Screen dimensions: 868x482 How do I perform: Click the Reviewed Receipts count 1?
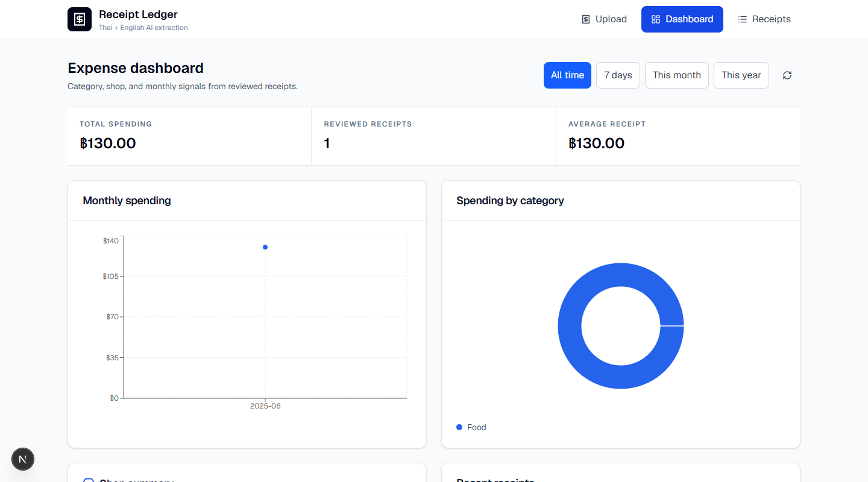[327, 143]
